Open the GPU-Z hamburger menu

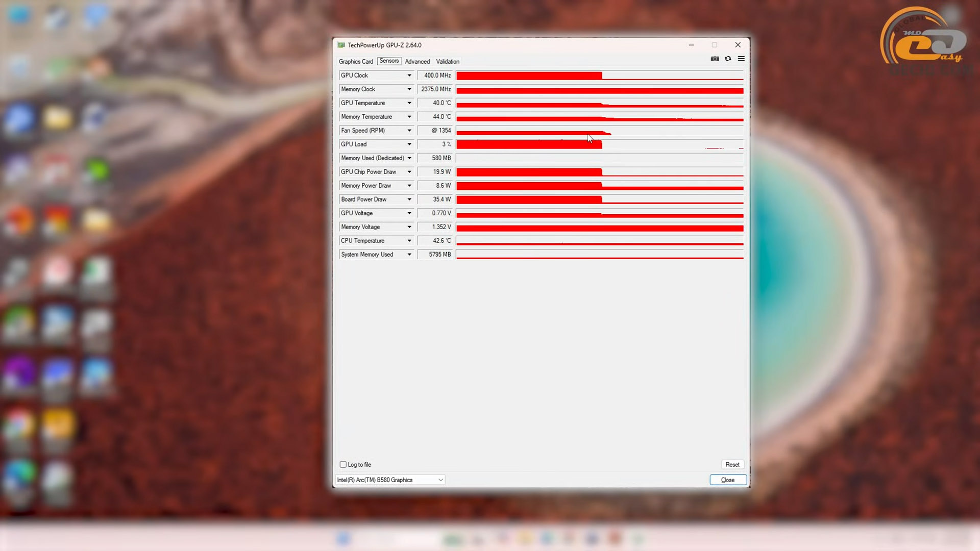(741, 59)
